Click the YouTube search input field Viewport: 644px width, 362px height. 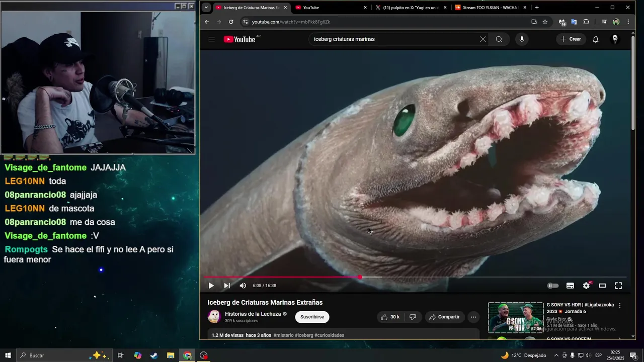coord(395,39)
